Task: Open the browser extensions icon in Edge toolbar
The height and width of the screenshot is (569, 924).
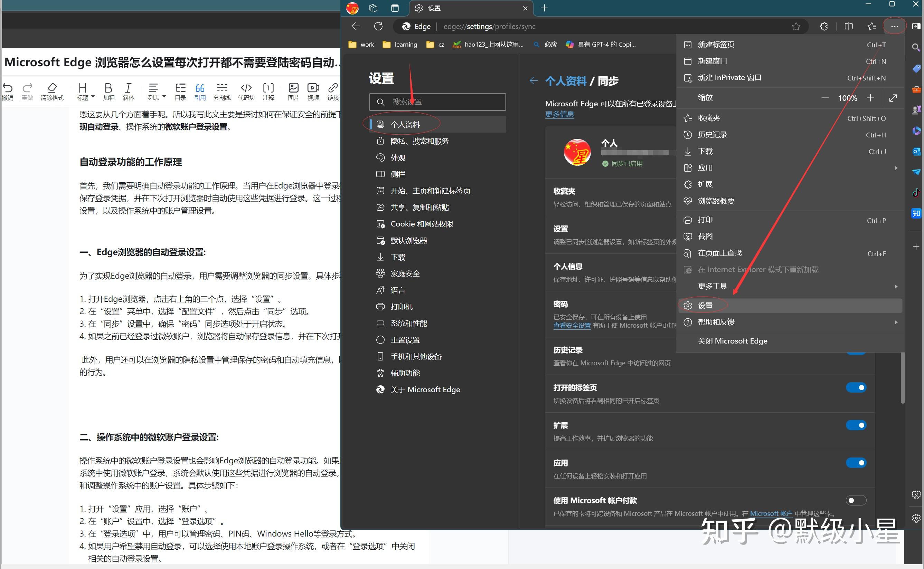Action: [x=824, y=26]
